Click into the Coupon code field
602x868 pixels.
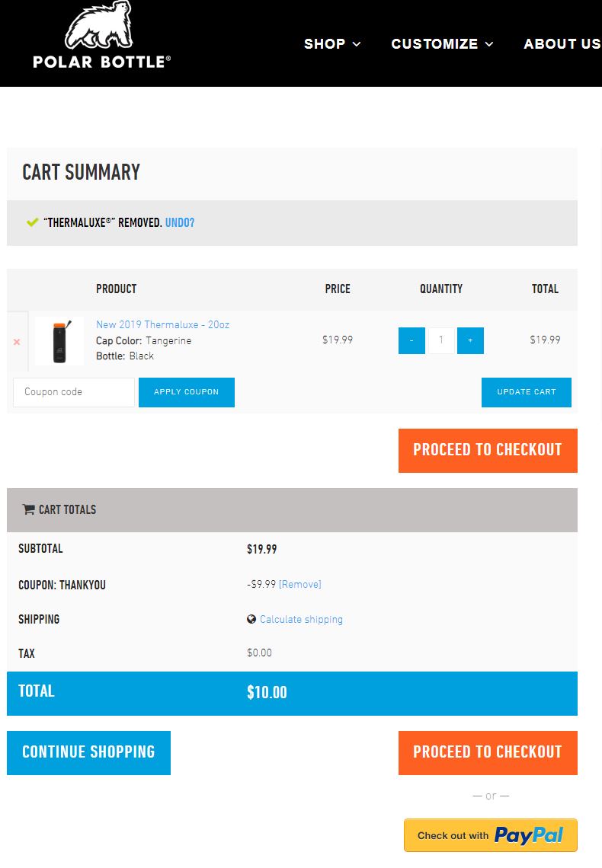pos(74,392)
